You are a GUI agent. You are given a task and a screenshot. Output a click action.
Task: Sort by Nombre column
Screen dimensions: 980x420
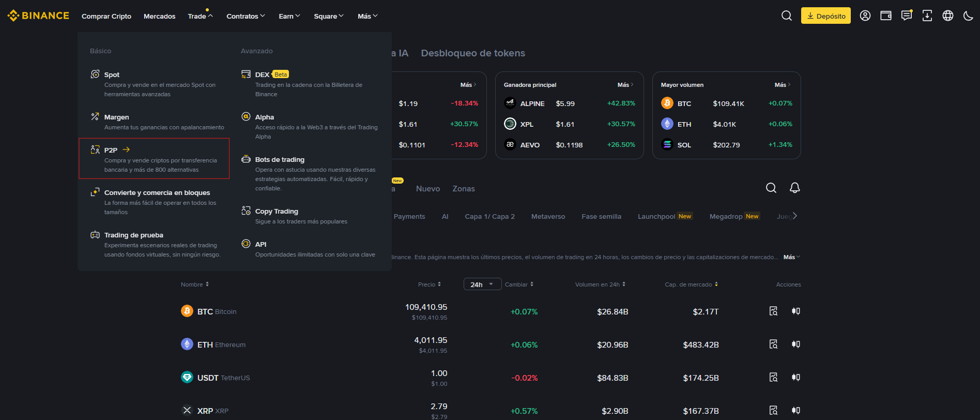195,284
